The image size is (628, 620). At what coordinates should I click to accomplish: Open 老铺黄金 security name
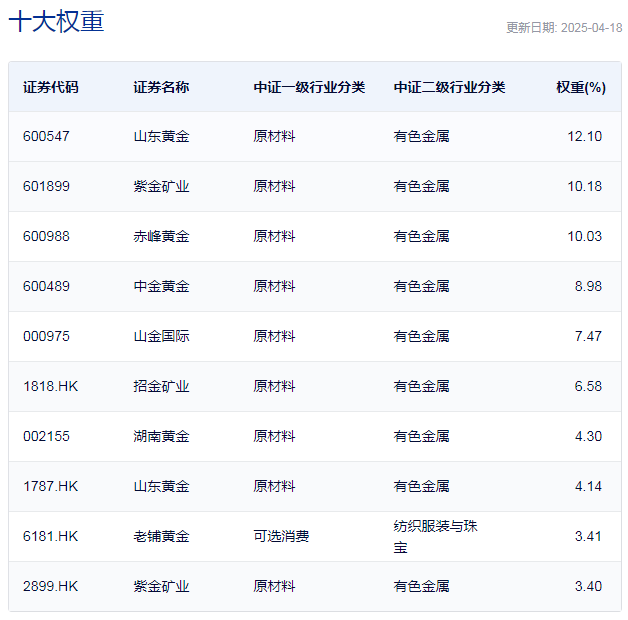(161, 536)
